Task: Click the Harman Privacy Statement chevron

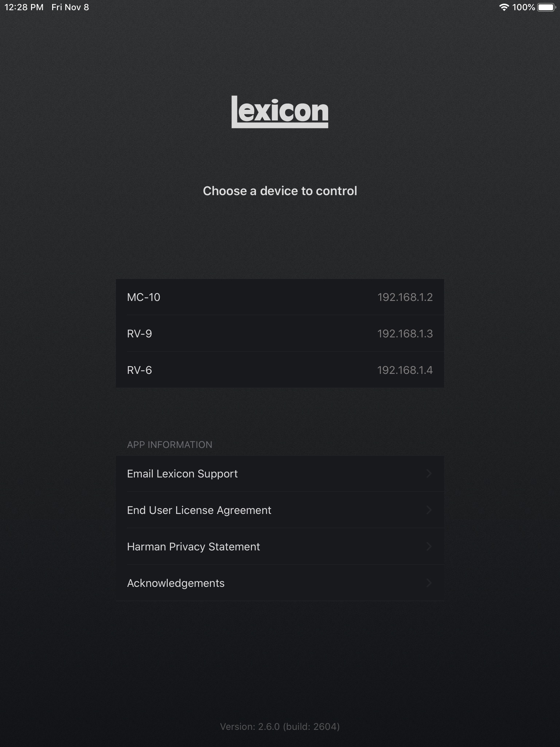Action: [x=429, y=547]
